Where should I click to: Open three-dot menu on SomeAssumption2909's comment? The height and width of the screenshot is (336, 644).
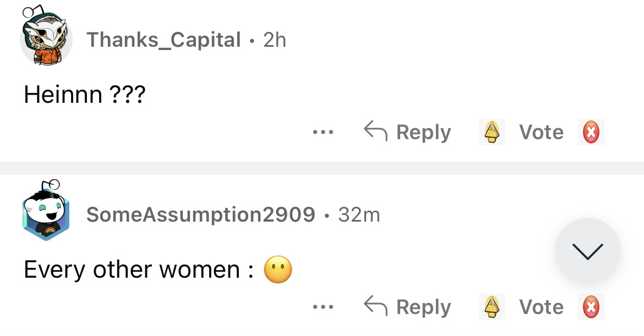(323, 307)
